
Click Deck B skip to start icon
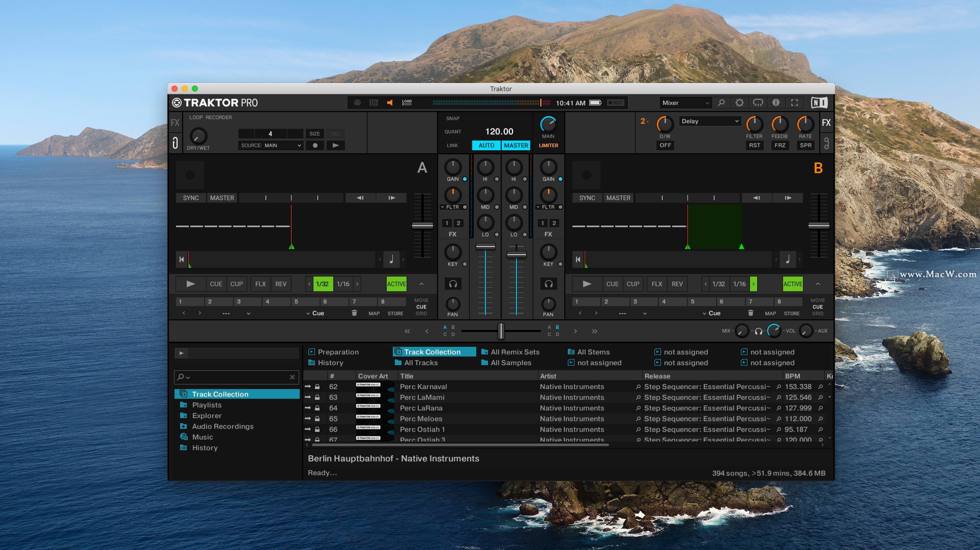(x=578, y=259)
